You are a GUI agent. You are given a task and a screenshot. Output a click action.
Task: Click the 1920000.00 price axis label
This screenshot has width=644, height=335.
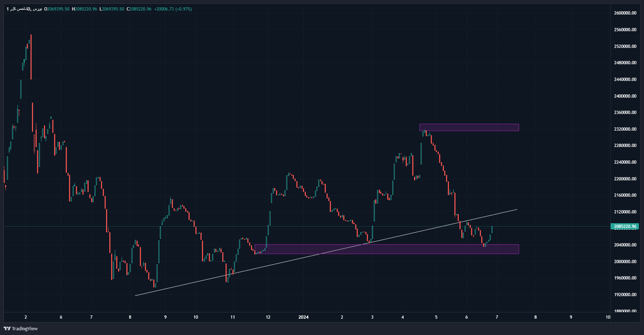(625, 295)
